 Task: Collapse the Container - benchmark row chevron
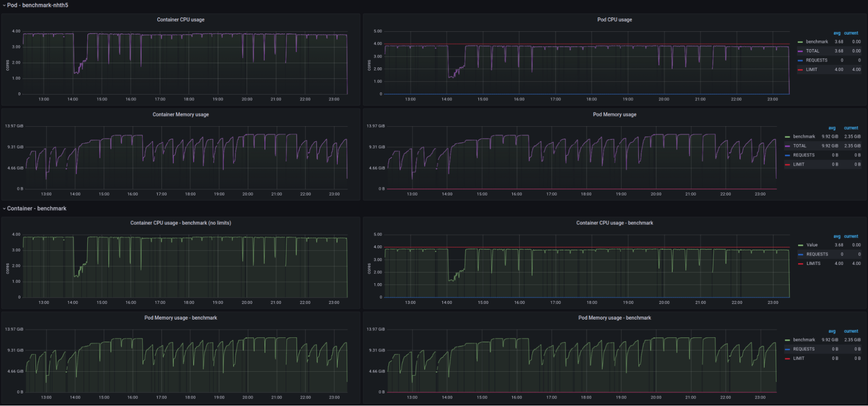click(x=4, y=208)
